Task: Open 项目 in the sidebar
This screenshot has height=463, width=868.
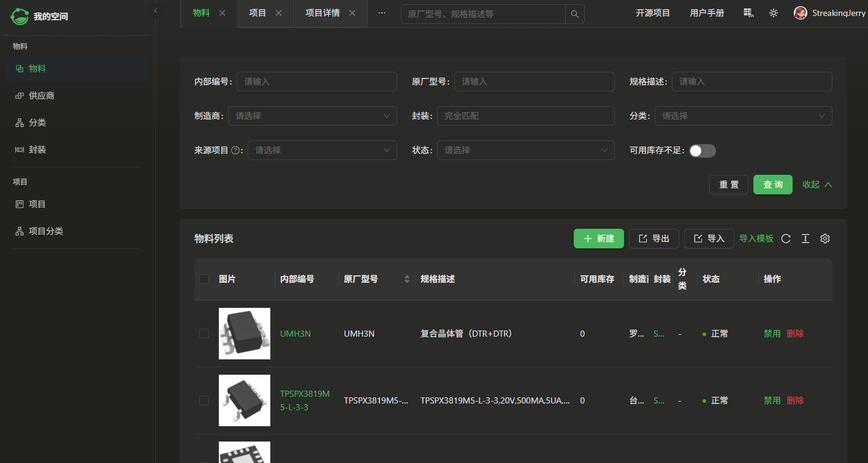Action: [77, 204]
